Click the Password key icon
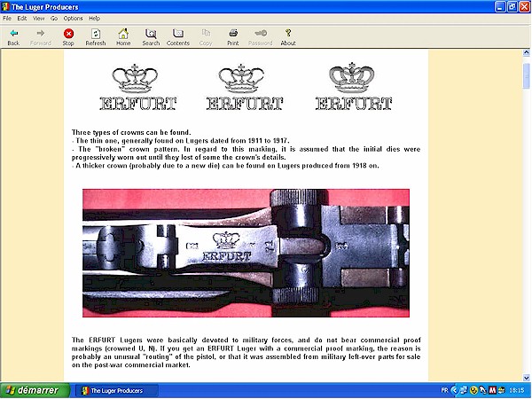The height and width of the screenshot is (399, 532). click(261, 33)
